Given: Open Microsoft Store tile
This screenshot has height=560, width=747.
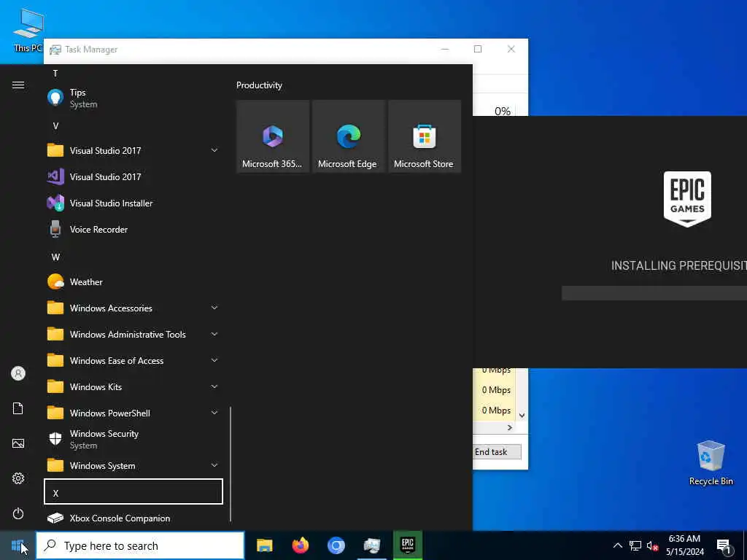Looking at the screenshot, I should (425, 136).
